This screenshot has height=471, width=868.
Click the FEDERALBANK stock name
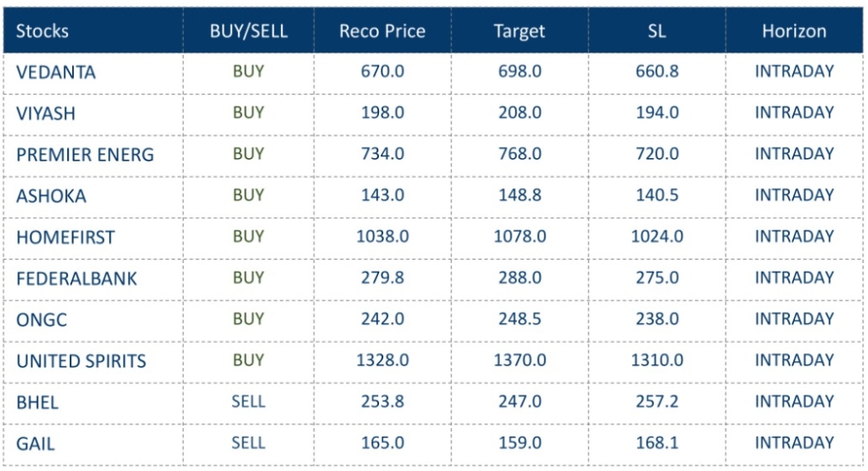pyautogui.click(x=76, y=278)
